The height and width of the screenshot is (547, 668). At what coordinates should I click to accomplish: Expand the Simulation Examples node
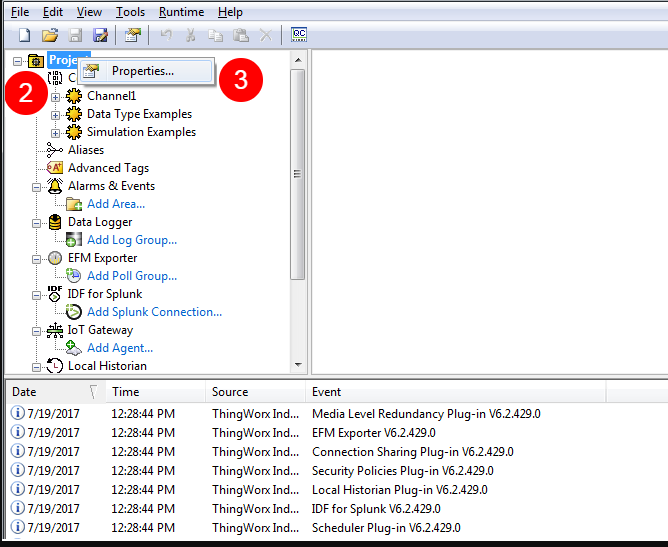(x=56, y=132)
